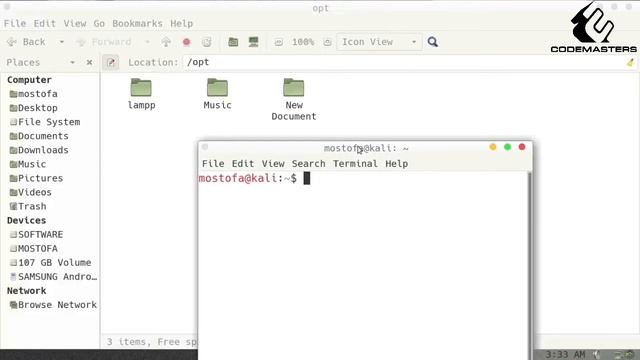Viewport: 640px width, 360px height.
Task: Open the terminal Edit menu
Action: 243,164
